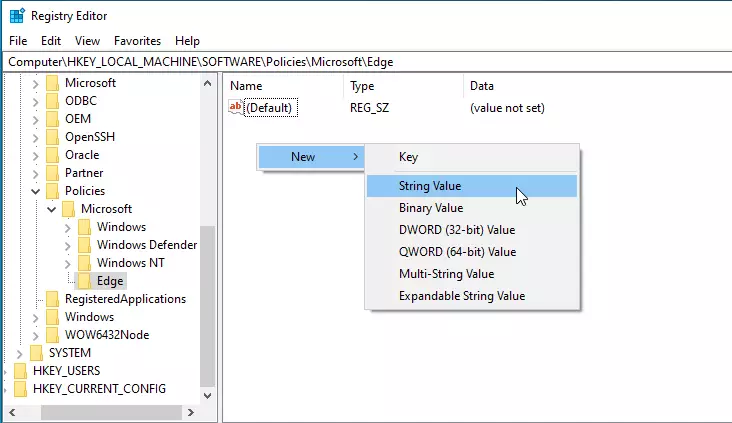
Task: Click the folder icon of Microsoft under Policies
Action: (x=69, y=209)
